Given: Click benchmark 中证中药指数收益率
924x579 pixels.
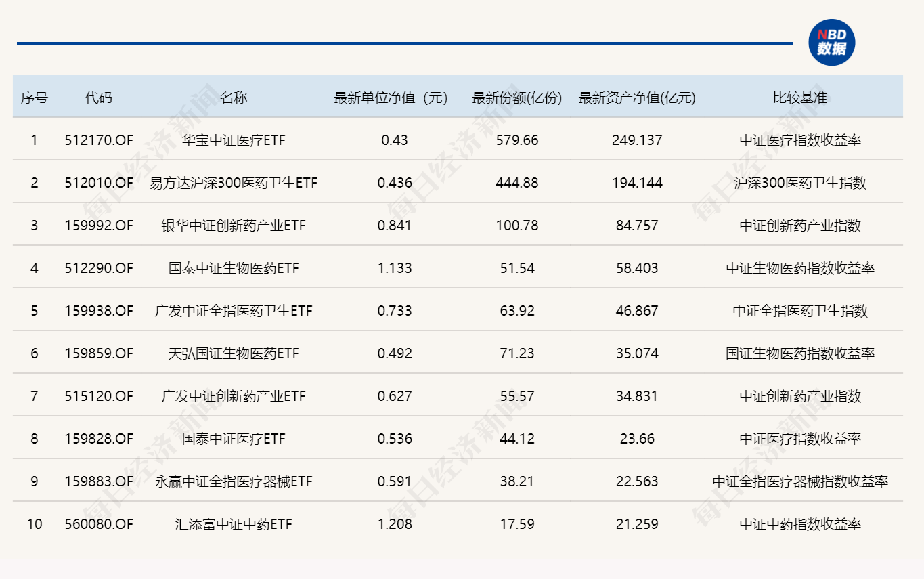Looking at the screenshot, I should tap(800, 524).
